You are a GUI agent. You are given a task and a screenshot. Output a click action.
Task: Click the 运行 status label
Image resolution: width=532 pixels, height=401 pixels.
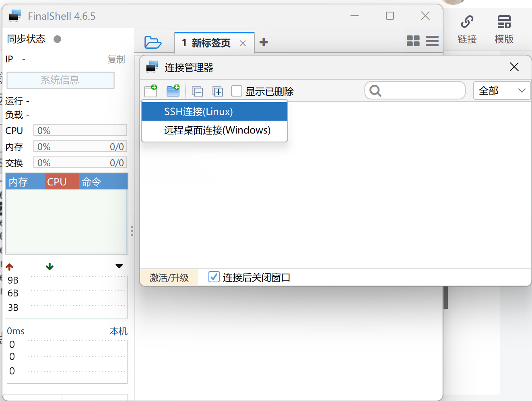click(x=14, y=101)
